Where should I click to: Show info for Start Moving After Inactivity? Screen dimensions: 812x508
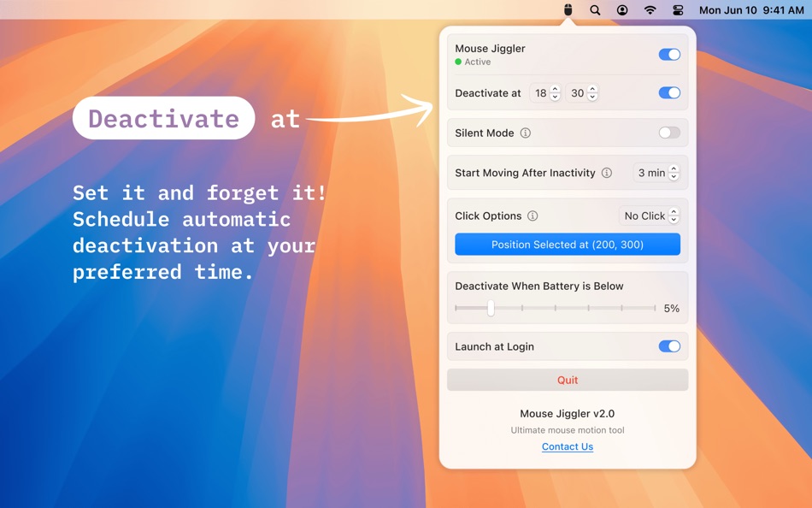coord(606,173)
